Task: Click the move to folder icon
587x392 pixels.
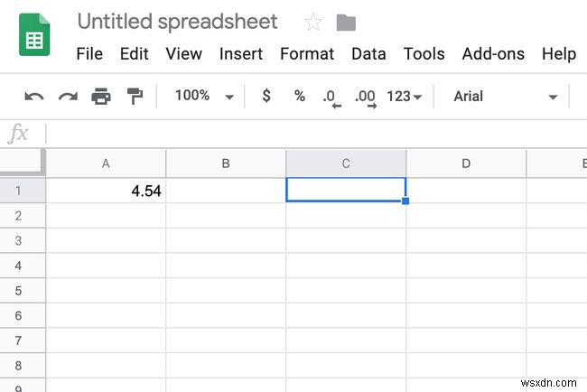Action: pyautogui.click(x=345, y=23)
